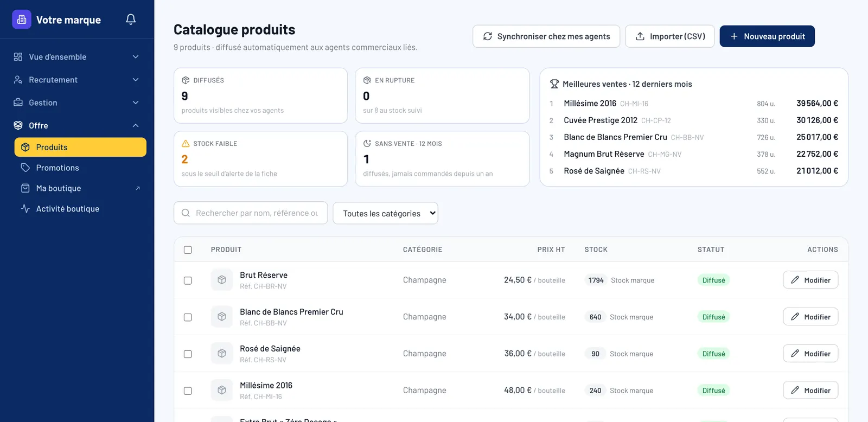The image size is (868, 422).
Task: Check the Millésime 2016 row checkbox
Action: coord(188,391)
